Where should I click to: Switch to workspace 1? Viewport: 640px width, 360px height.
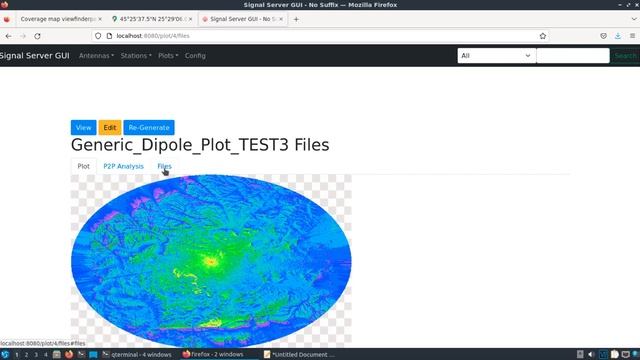17,355
